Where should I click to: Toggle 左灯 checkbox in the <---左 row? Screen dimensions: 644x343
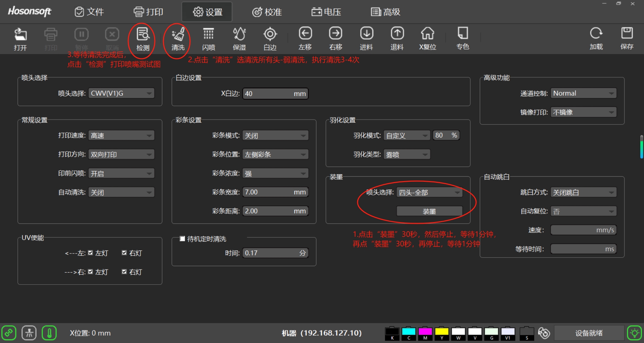(91, 253)
